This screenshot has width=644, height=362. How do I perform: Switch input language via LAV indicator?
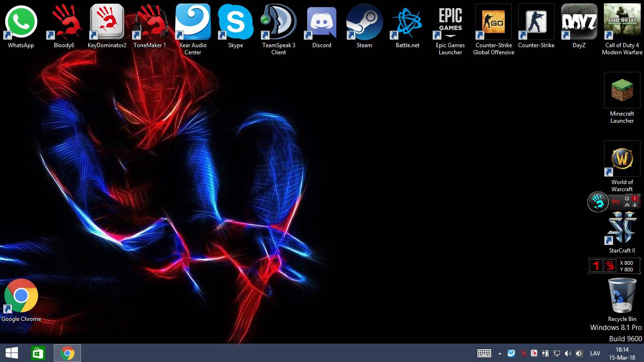(x=595, y=353)
